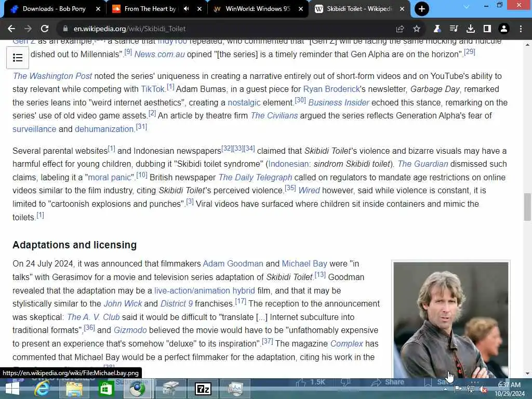Toggle the browser side panel
The height and width of the screenshot is (399, 532).
point(487,29)
